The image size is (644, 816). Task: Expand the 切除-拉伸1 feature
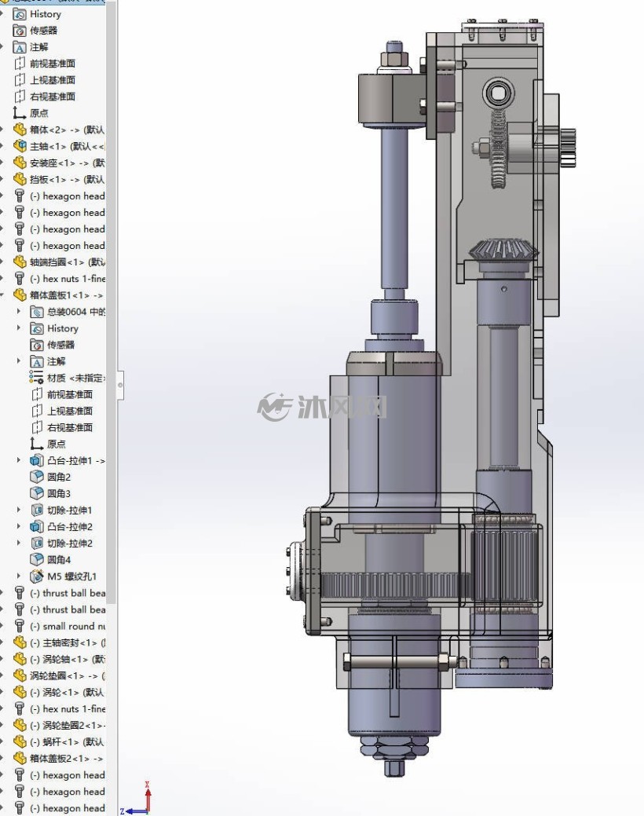[19, 510]
